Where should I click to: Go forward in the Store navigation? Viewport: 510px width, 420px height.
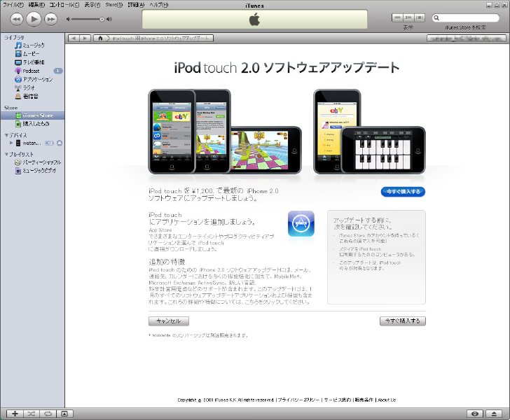[x=85, y=38]
